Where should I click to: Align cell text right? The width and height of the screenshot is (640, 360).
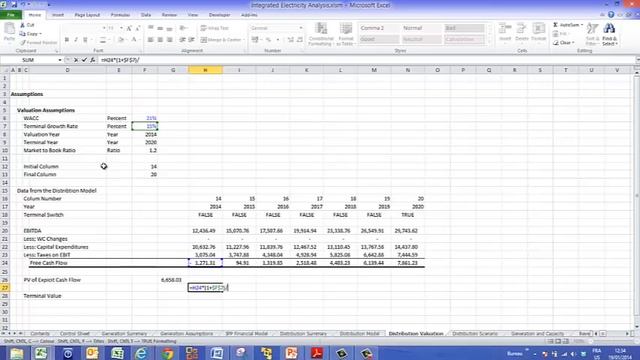(x=169, y=40)
